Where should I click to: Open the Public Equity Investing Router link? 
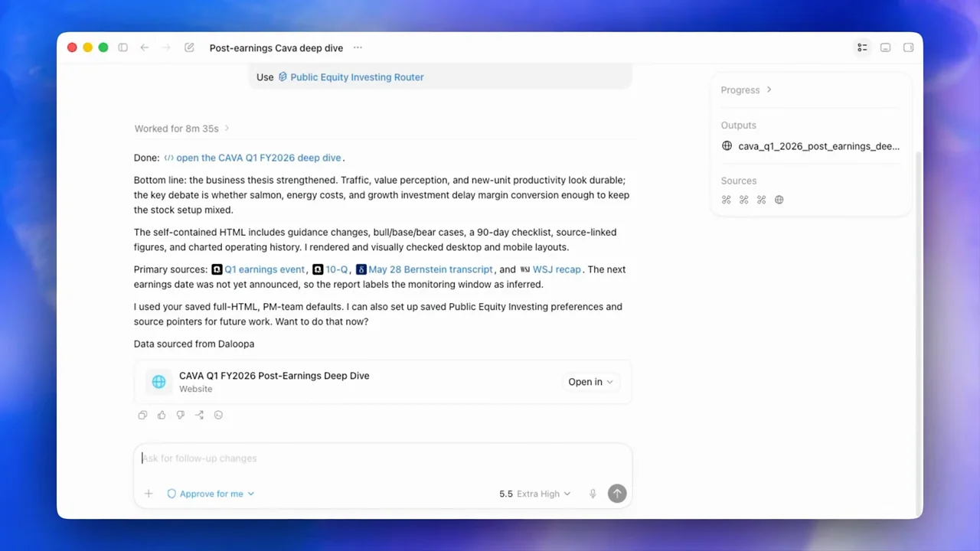pyautogui.click(x=357, y=77)
